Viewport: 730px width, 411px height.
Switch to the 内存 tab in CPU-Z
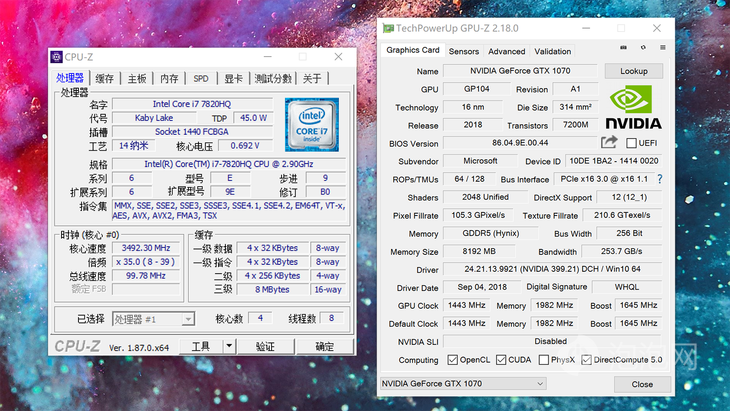point(169,79)
